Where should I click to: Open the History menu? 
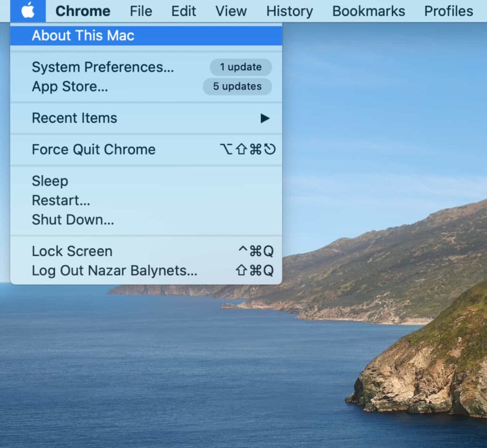click(290, 11)
